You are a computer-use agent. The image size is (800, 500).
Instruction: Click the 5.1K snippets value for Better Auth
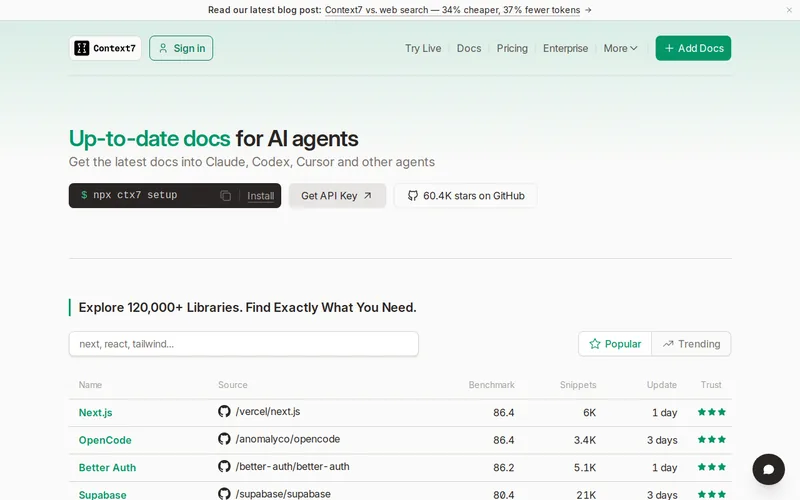tap(585, 467)
